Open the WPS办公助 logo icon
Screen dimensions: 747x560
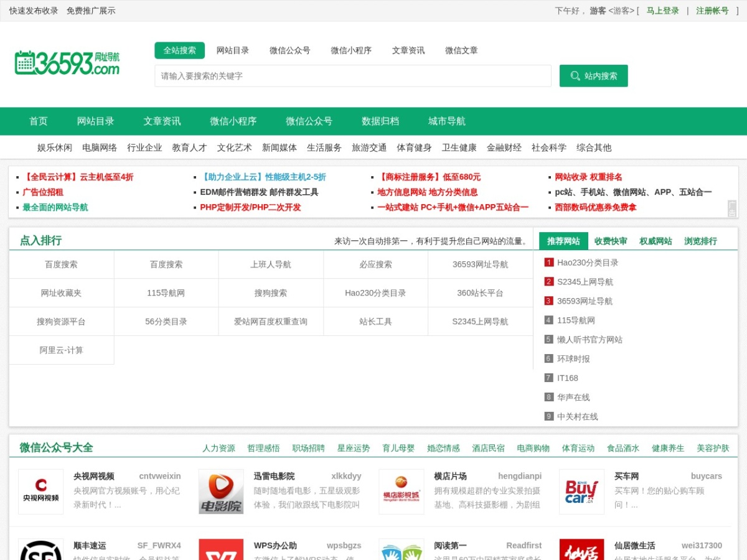point(221,549)
